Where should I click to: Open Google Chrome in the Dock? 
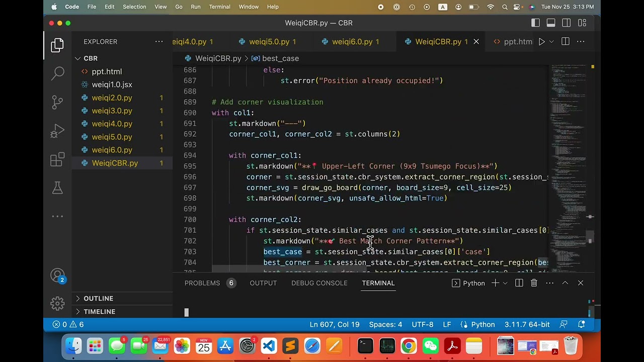[x=409, y=346]
